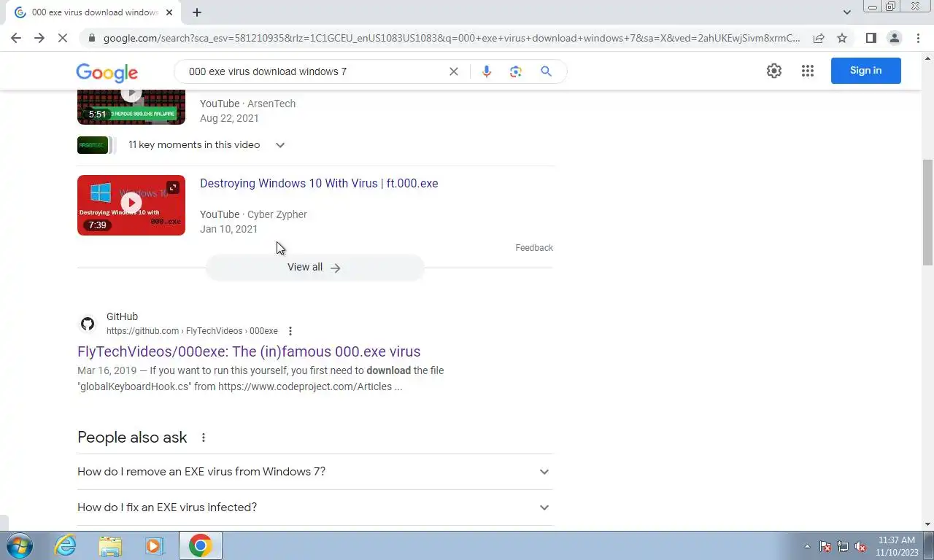Open a new browser tab
This screenshot has height=560, width=934.
click(x=197, y=12)
